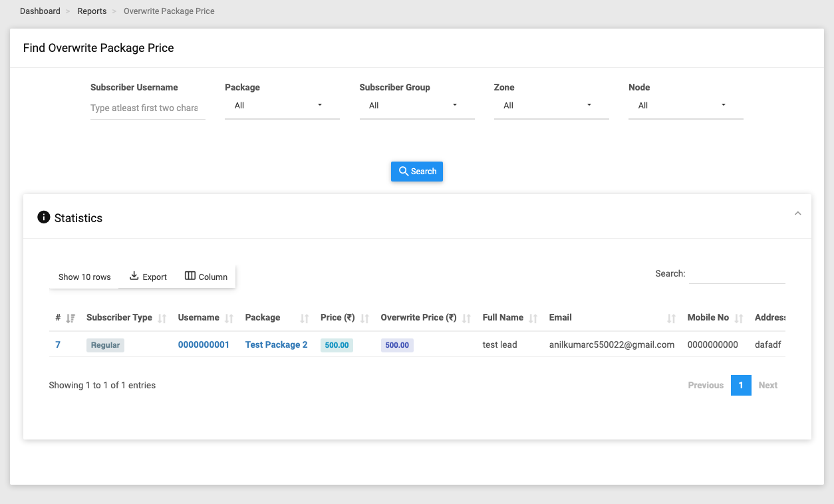The image size is (834, 504).
Task: Open the Node dropdown
Action: 686,106
